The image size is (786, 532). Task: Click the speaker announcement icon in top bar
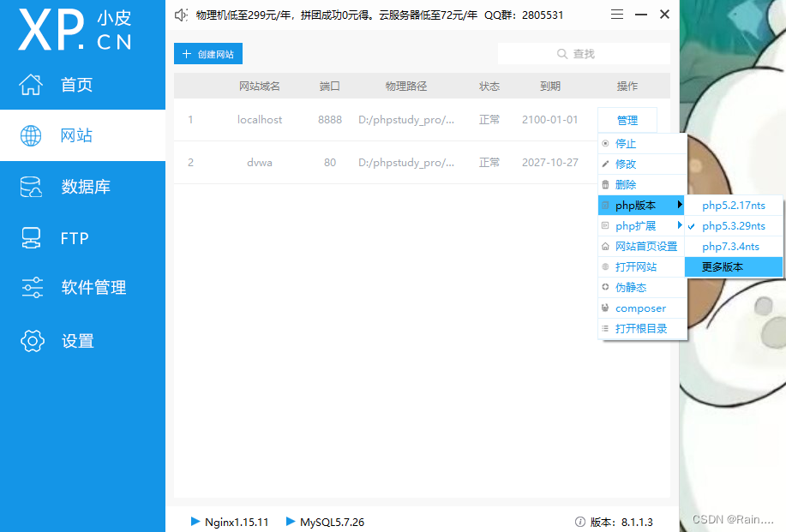coord(180,15)
